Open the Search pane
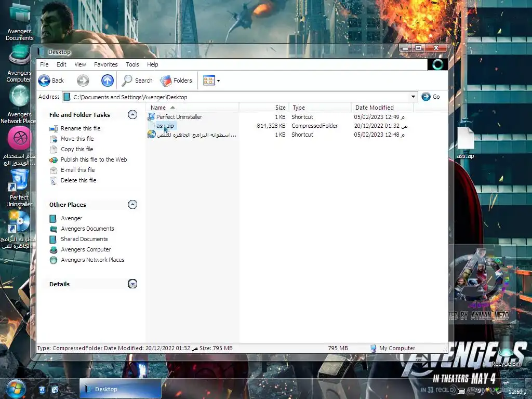The image size is (532, 399). click(x=137, y=81)
